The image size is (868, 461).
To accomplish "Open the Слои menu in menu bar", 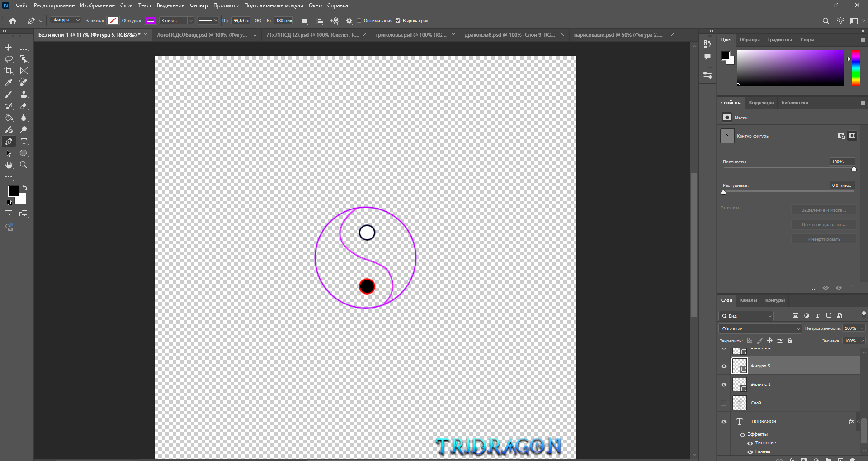I will click(126, 5).
